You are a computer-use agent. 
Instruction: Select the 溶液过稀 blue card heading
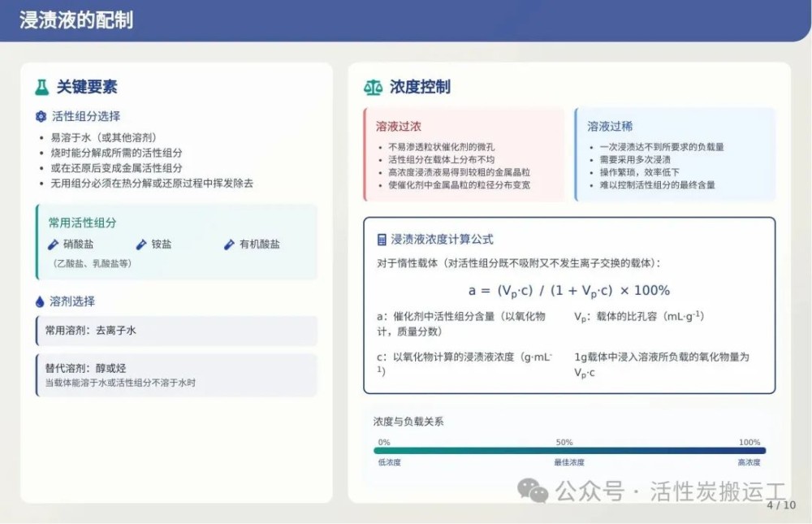pyautogui.click(x=610, y=127)
